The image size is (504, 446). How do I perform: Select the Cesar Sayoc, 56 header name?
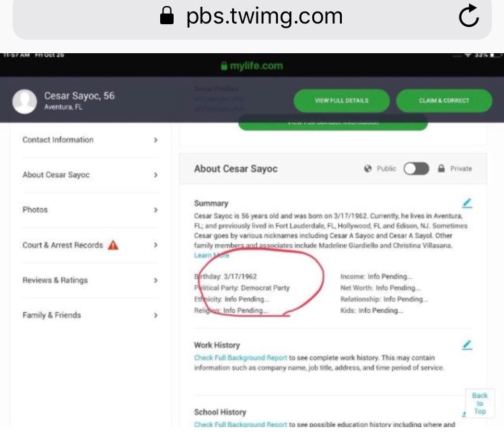point(79,96)
